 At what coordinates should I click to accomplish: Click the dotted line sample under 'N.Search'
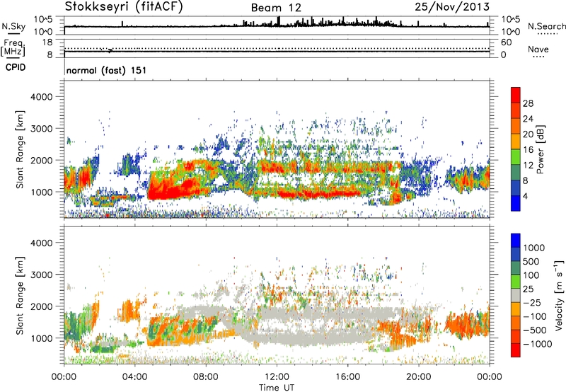pyautogui.click(x=548, y=34)
